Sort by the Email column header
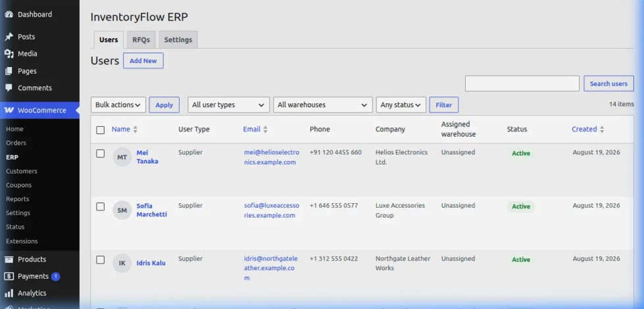Viewport: 644px width, 309px height. click(x=251, y=130)
